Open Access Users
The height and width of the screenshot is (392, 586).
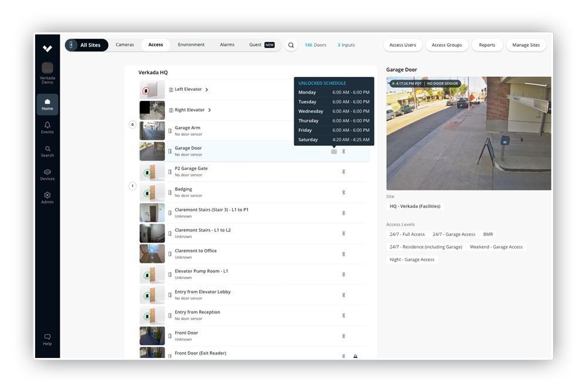(403, 45)
